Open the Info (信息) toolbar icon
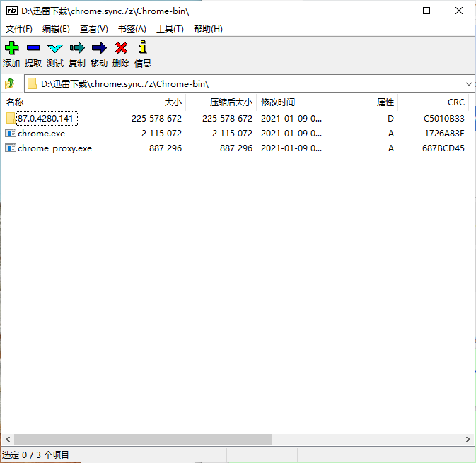Screen dimensions: 476x463 143,47
